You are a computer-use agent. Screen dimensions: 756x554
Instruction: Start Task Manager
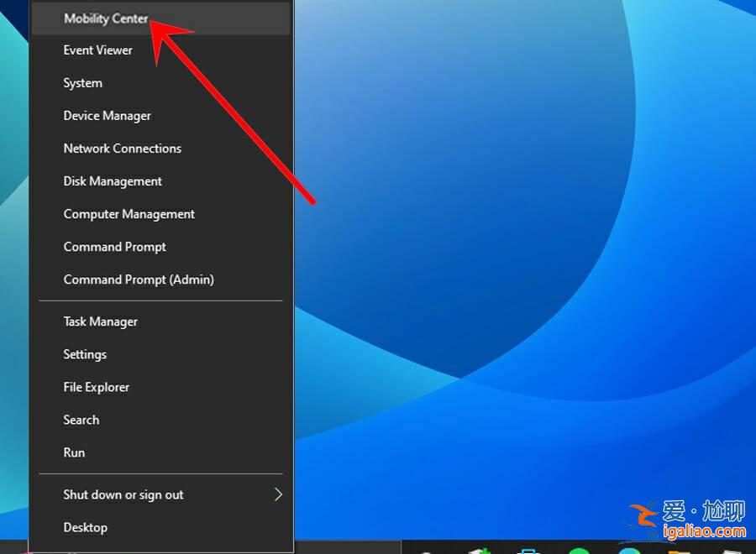(100, 321)
